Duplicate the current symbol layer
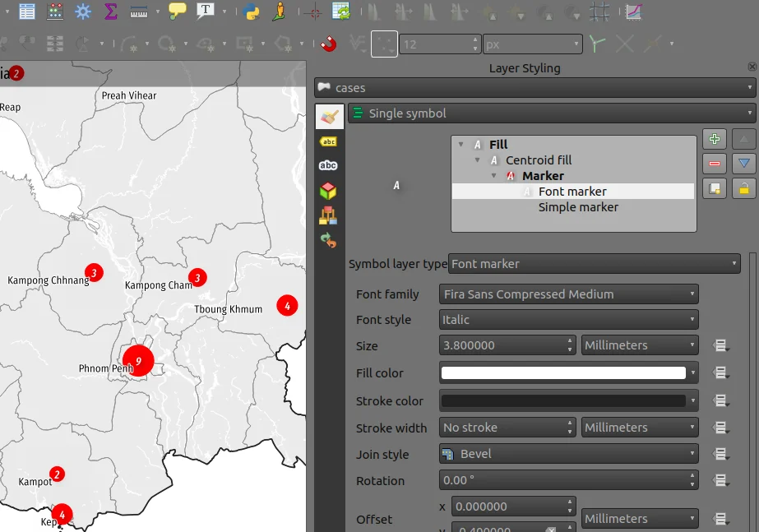Viewport: 759px width, 532px height. [714, 189]
